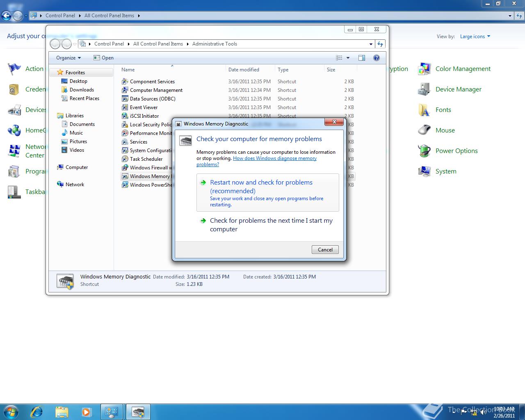Select the Control Panel taskbar icon

[x=112, y=412]
